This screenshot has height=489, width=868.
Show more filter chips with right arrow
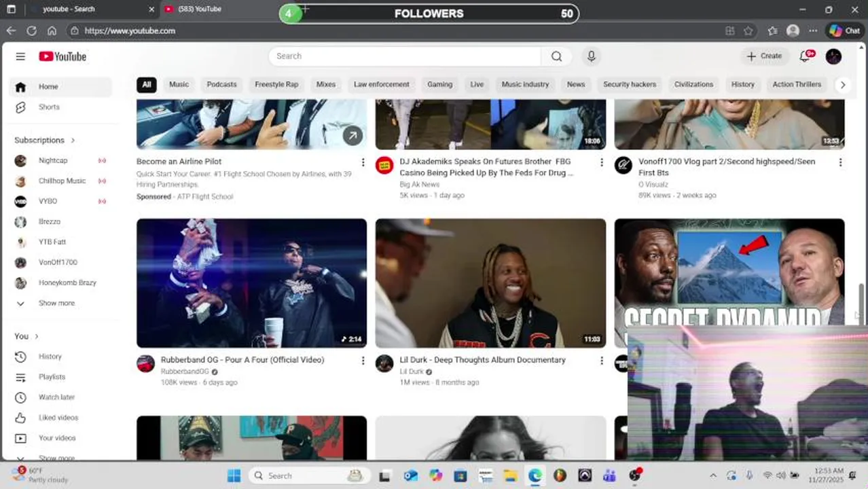point(843,85)
